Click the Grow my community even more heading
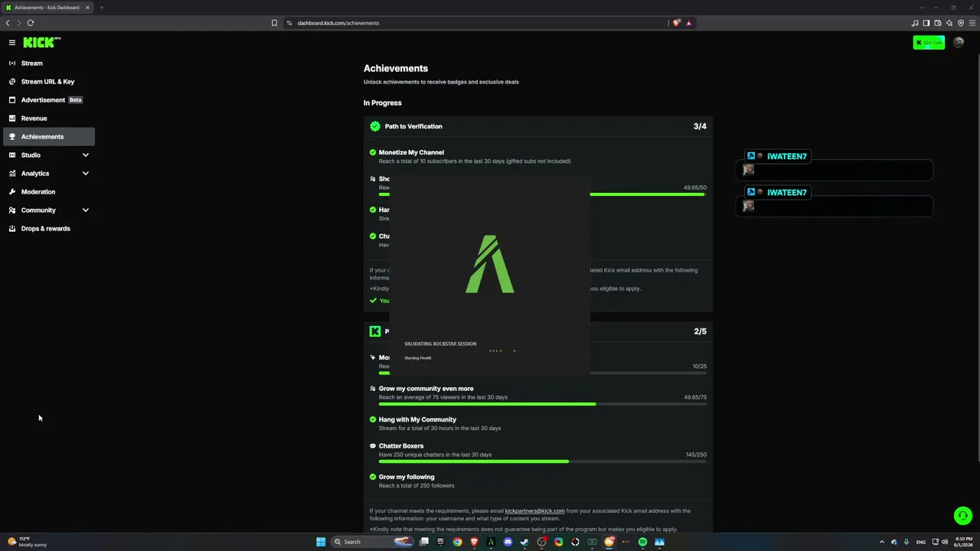Image resolution: width=980 pixels, height=551 pixels. point(426,389)
